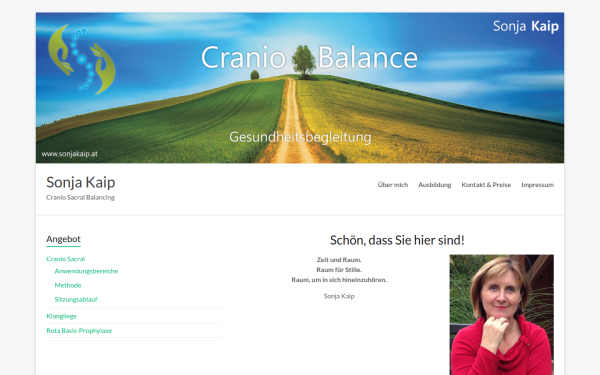This screenshot has width=600, height=375.
Task: Click the Cranio Sacral sidebar link
Action: click(65, 259)
